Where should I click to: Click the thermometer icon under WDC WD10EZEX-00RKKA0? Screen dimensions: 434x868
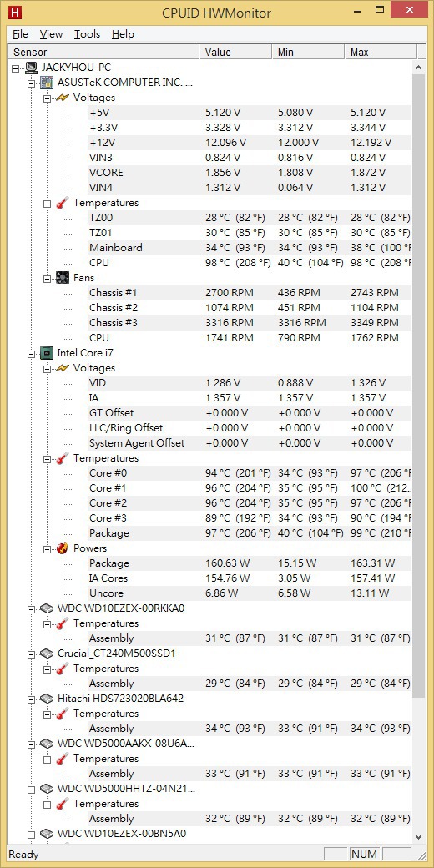point(63,623)
